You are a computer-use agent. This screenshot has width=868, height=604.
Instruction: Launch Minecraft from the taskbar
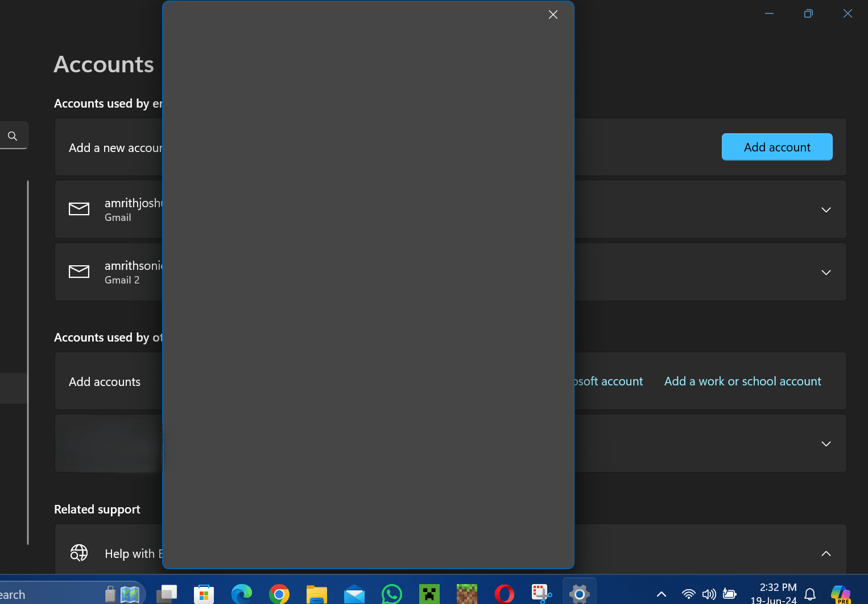pos(429,594)
